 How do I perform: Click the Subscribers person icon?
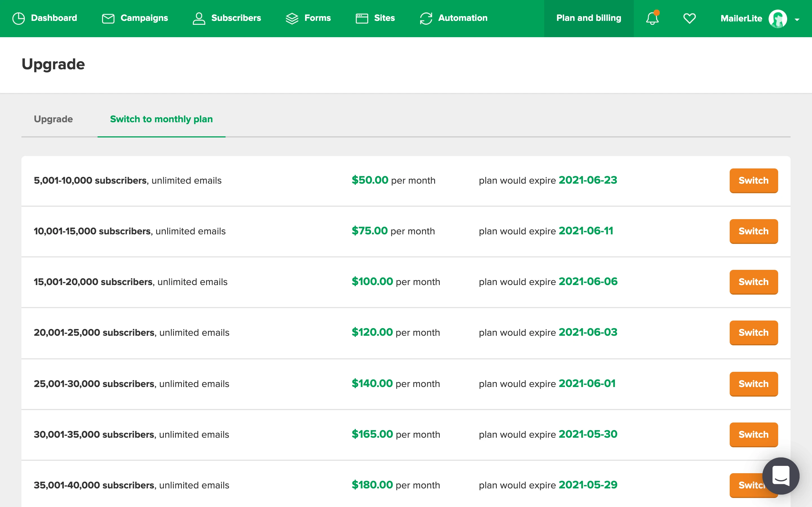(x=199, y=18)
